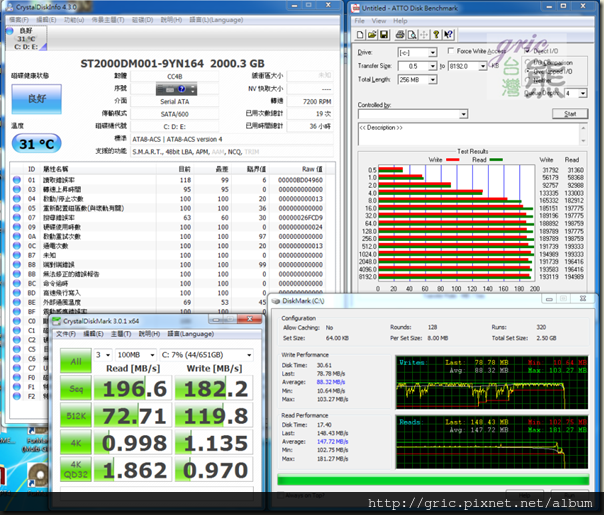
Task: Select the Overlapped I/O radio button
Action: click(x=528, y=71)
